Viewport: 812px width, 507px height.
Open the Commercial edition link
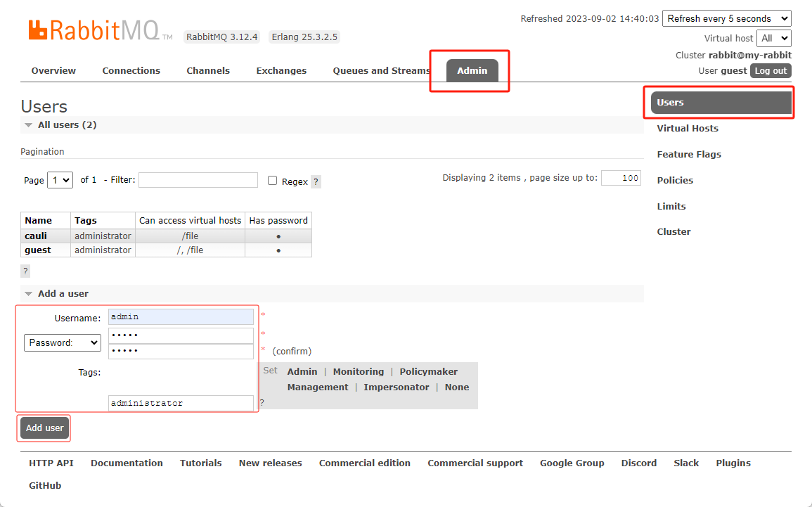[x=365, y=463]
